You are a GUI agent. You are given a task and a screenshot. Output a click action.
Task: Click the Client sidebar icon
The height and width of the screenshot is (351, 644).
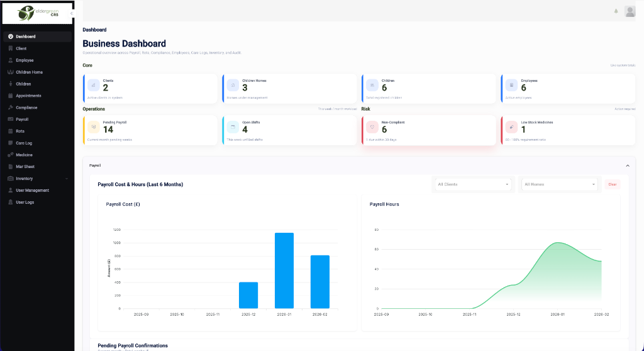coord(11,48)
